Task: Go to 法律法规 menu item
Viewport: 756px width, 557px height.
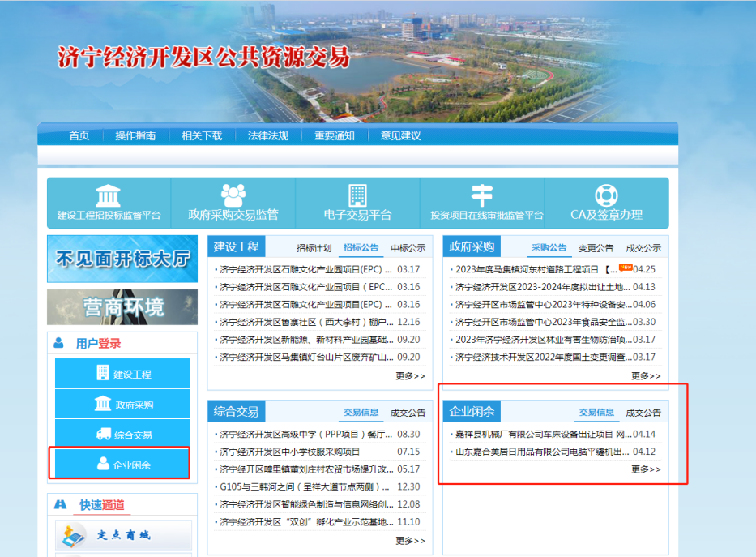Action: pyautogui.click(x=267, y=135)
